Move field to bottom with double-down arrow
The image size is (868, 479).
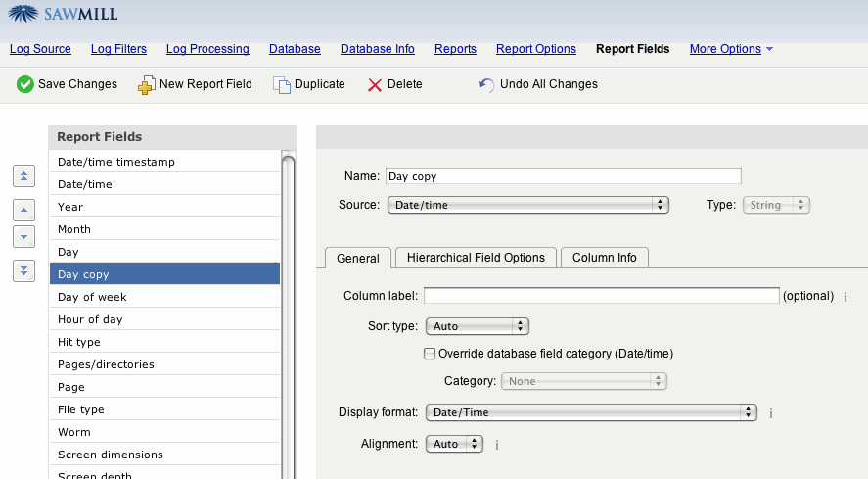coord(25,271)
